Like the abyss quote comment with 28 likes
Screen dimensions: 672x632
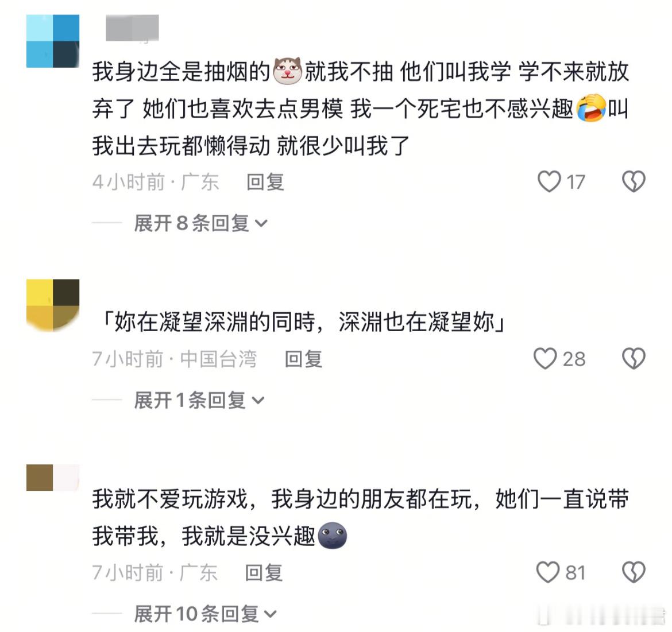545,358
